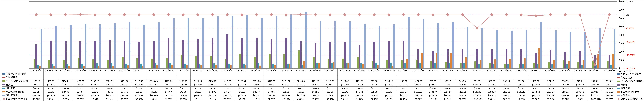Image resolution: width=644 pixels, height=101 pixels.
Task: Select the $333.70 cell for 2011/09/30
Action: [x=51, y=85]
